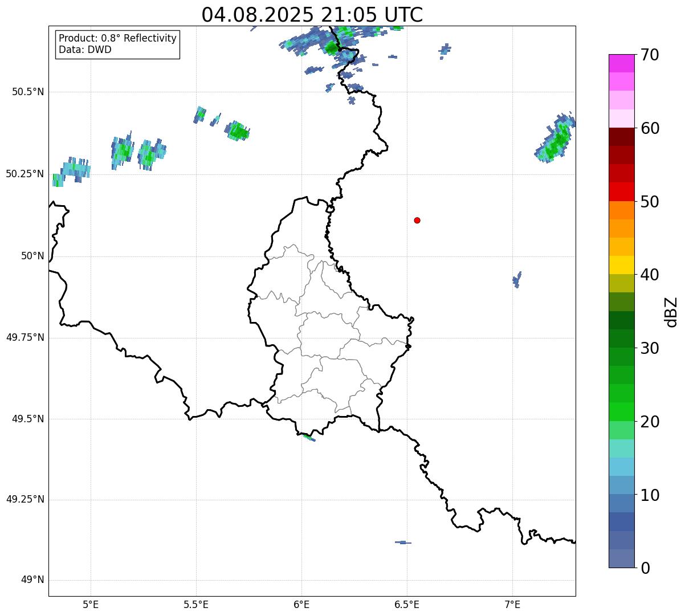Click the radar echo cell near 7.2°E 50.35°N

[x=556, y=138]
